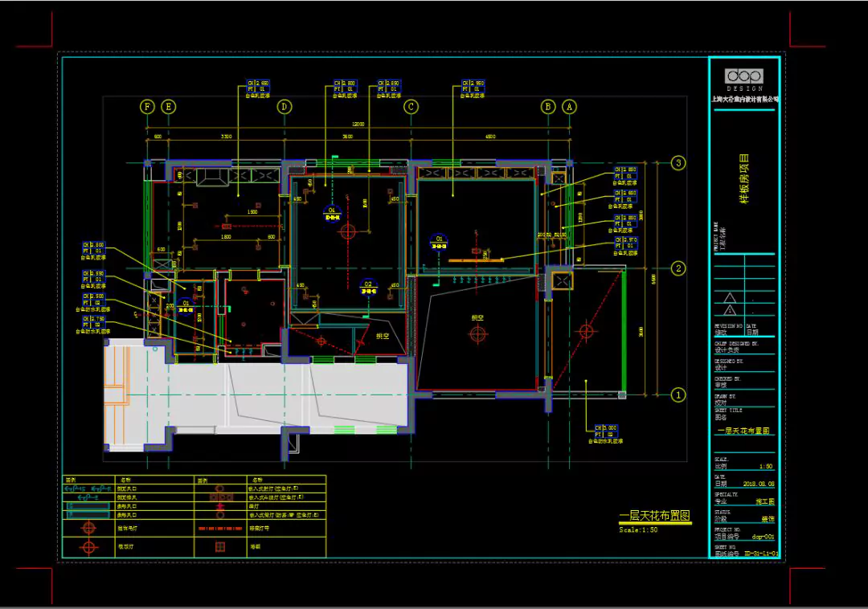868x609 pixels.
Task: Select red dashed light strip legend symbol
Action: click(219, 529)
